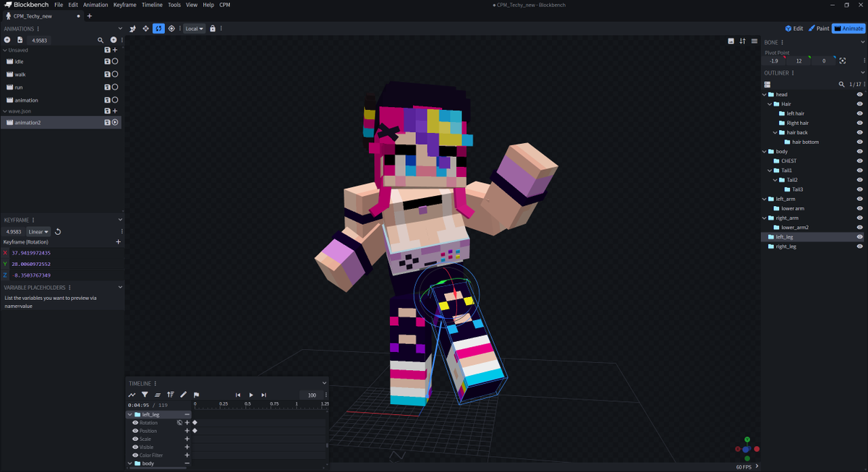
Task: Add new animation to wave.json file
Action: (x=115, y=111)
